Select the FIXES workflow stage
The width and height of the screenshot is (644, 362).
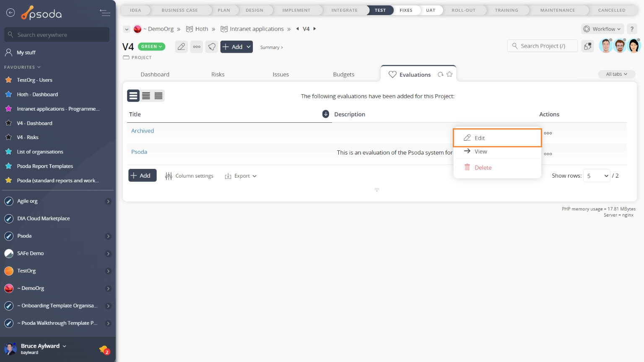(x=406, y=10)
